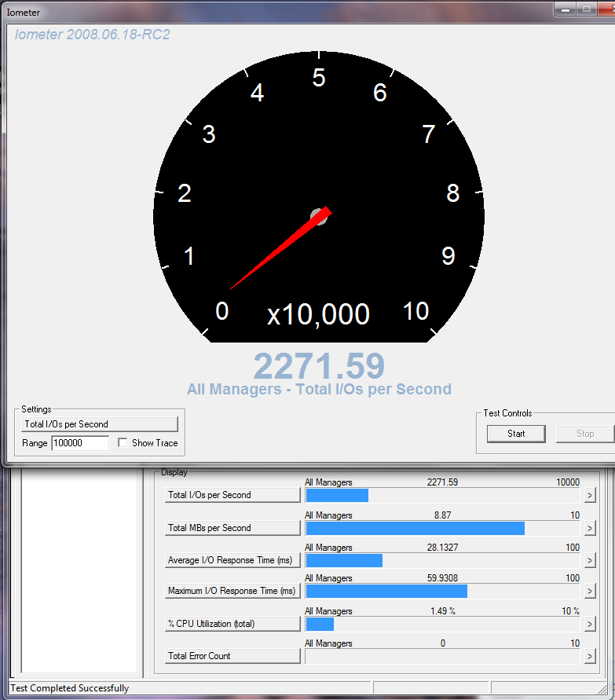This screenshot has height=700, width=615.
Task: Click arrow button beside Total MBs per Second bar
Action: (590, 528)
